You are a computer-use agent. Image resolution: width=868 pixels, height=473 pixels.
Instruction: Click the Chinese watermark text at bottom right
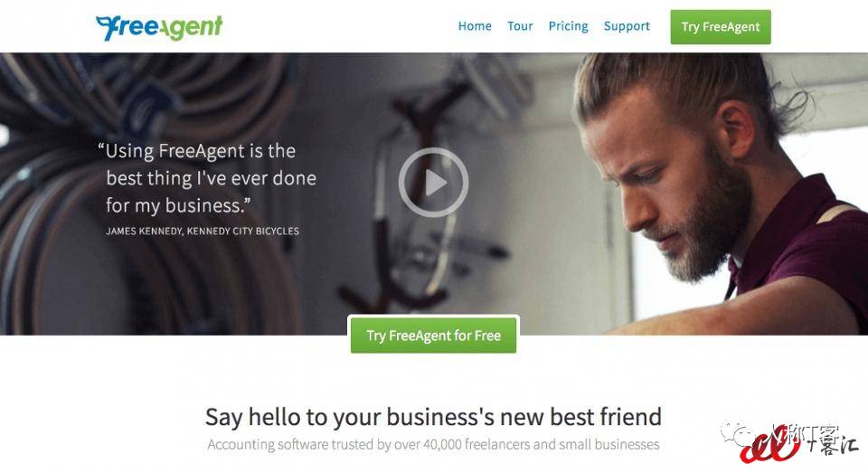(x=816, y=439)
